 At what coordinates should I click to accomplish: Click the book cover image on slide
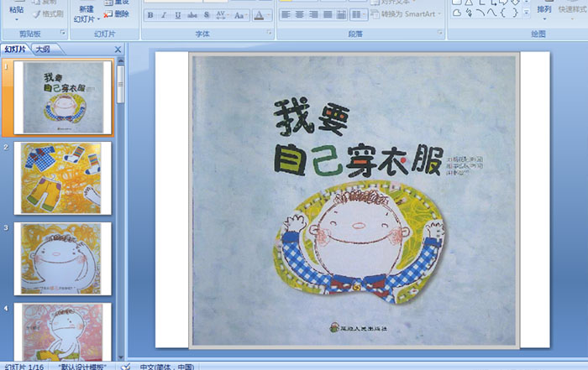[x=354, y=201]
